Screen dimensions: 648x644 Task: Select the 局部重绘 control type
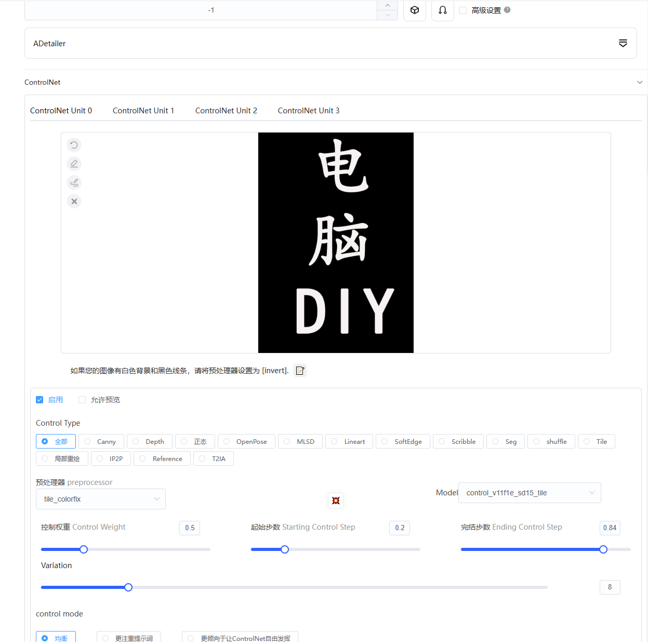pyautogui.click(x=62, y=458)
